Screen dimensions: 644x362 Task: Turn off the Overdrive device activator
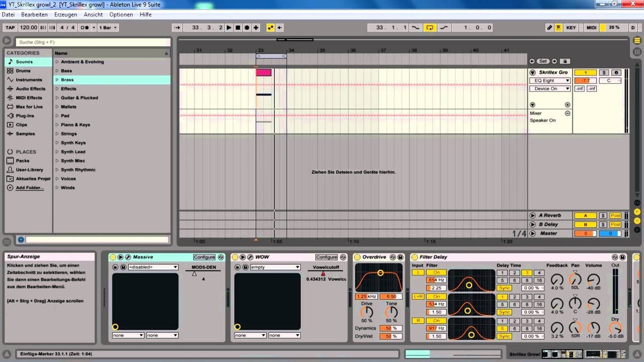point(357,257)
